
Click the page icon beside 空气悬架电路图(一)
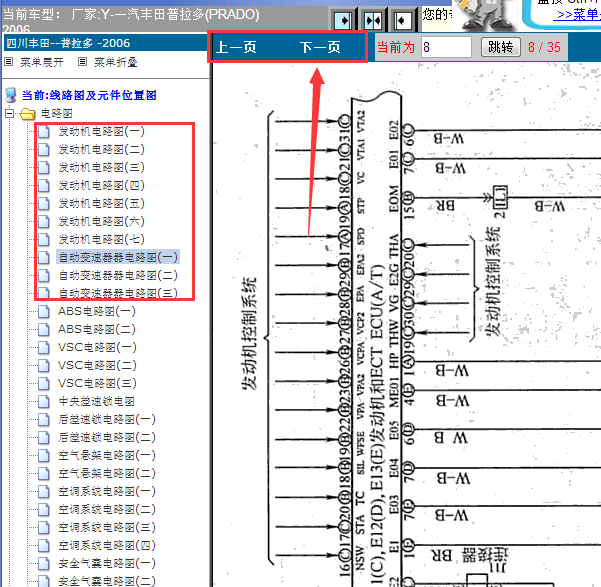[44, 455]
